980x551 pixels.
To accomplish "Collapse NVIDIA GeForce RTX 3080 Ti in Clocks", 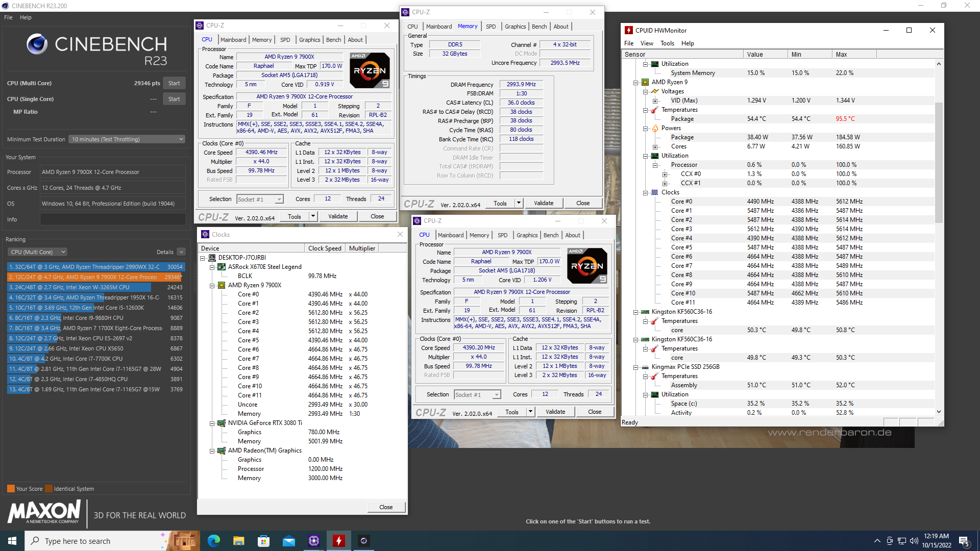I will tap(212, 423).
